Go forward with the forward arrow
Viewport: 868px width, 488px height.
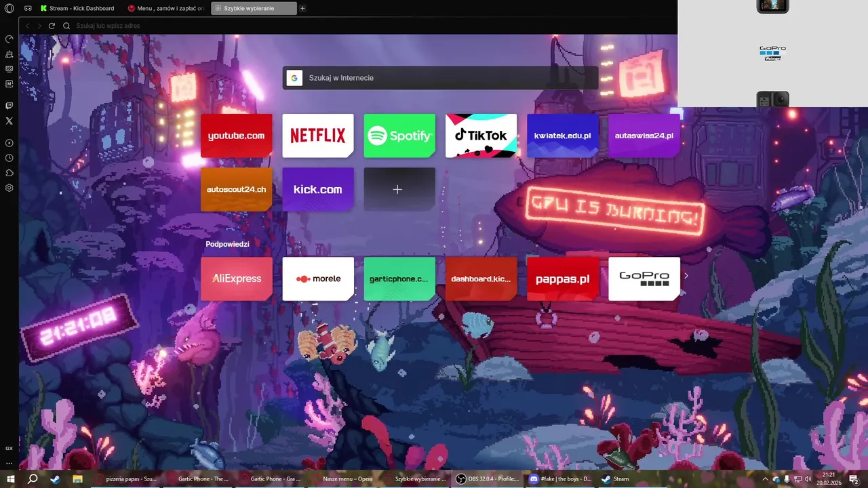(x=39, y=26)
